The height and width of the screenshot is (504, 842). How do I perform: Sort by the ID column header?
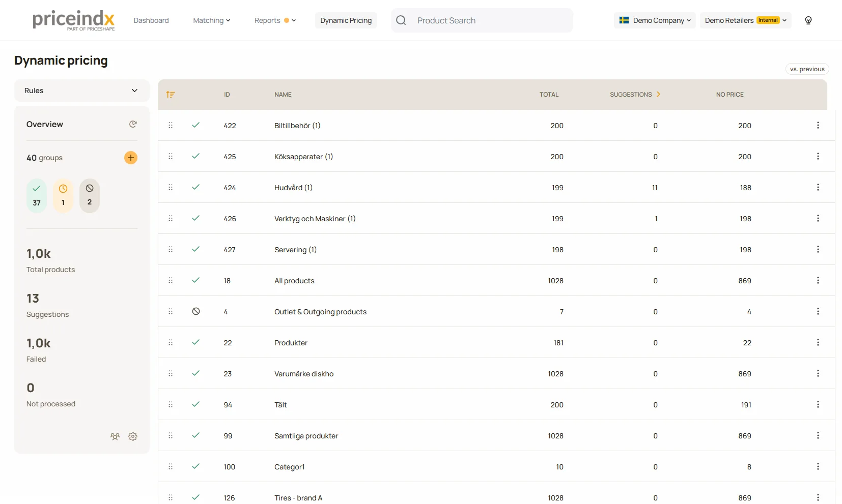pos(227,95)
